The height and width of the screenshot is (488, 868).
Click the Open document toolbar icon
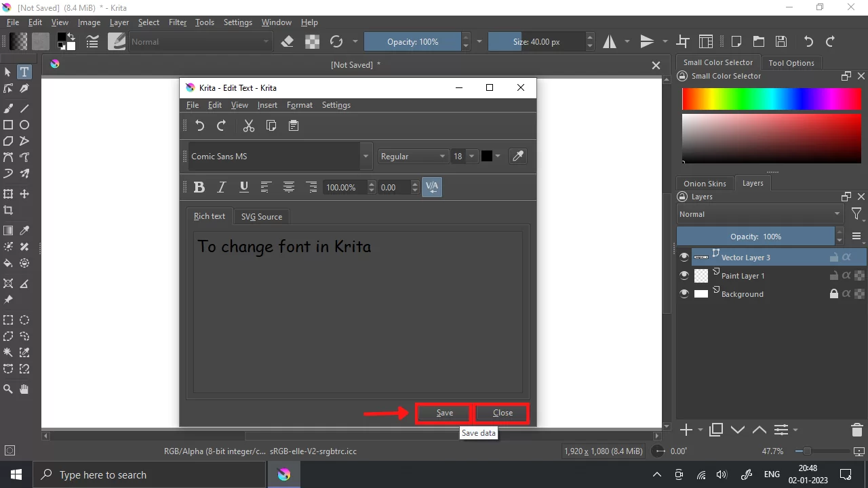[759, 41]
